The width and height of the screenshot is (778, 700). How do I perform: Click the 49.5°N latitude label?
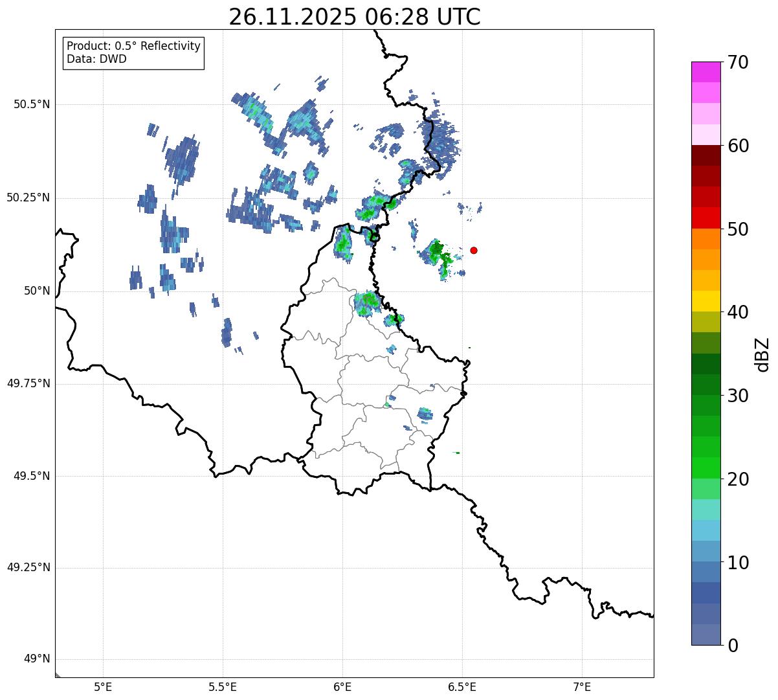click(32, 476)
